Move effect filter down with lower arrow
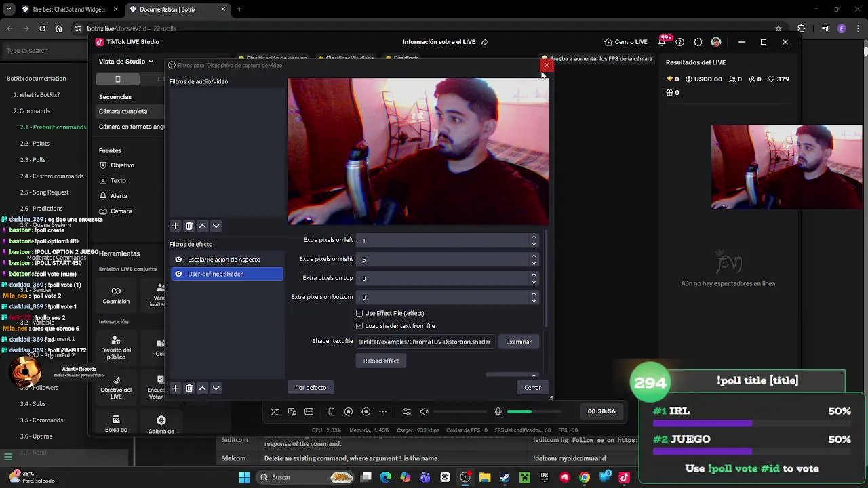The image size is (868, 488). [x=216, y=388]
